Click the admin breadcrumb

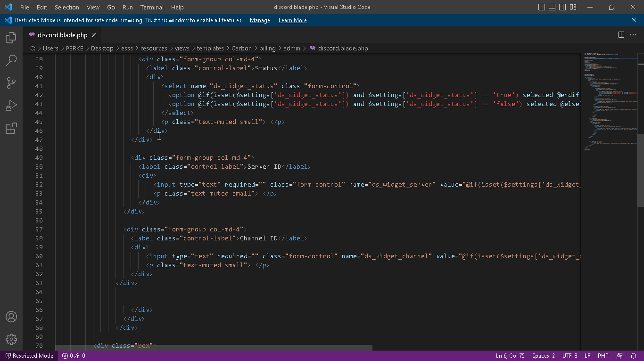[292, 48]
